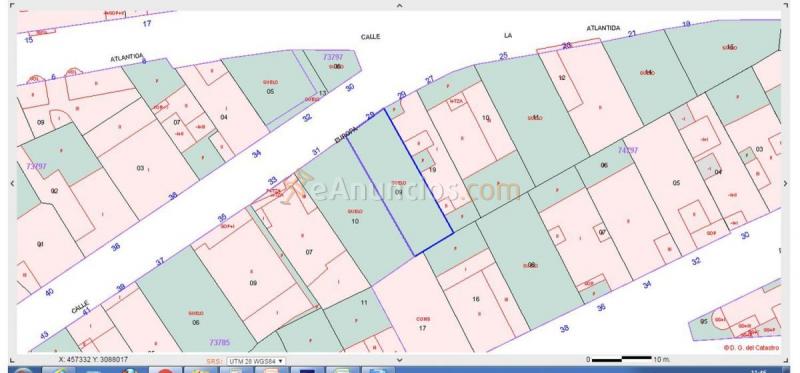Click street number 37

click(160, 261)
